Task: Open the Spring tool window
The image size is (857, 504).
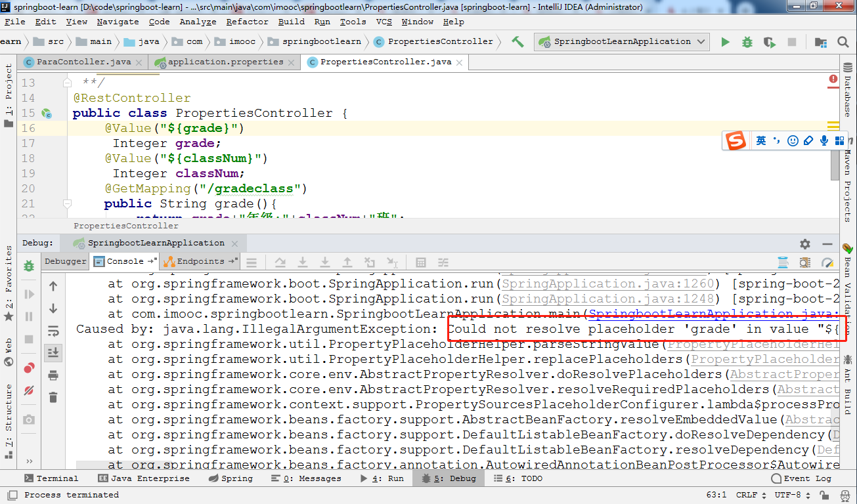Action: (x=230, y=478)
